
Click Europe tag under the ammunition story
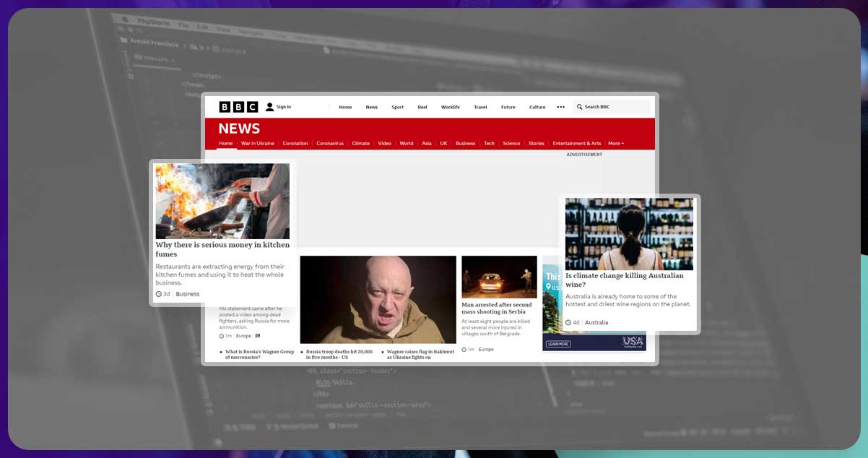[243, 336]
